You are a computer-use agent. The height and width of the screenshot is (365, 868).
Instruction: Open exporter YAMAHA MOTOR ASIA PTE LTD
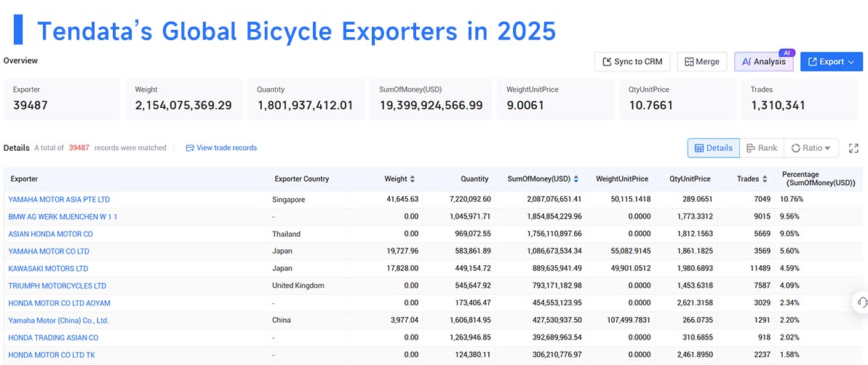click(x=59, y=199)
